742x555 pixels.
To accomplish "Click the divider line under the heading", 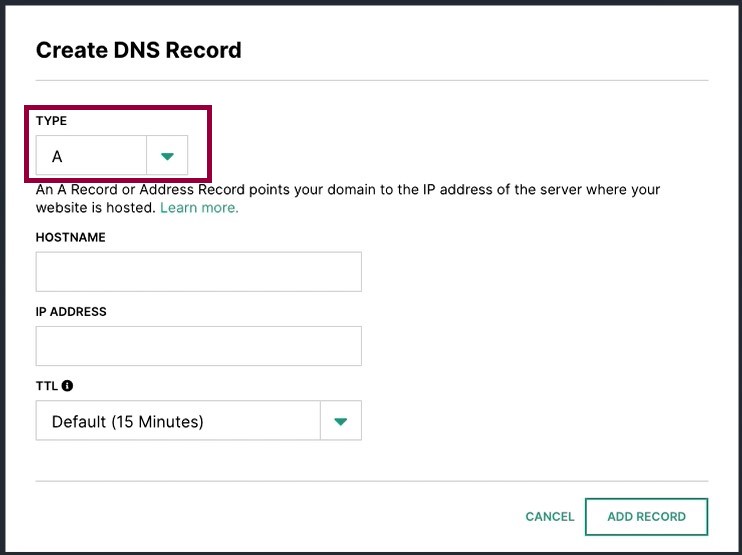I will (x=372, y=80).
